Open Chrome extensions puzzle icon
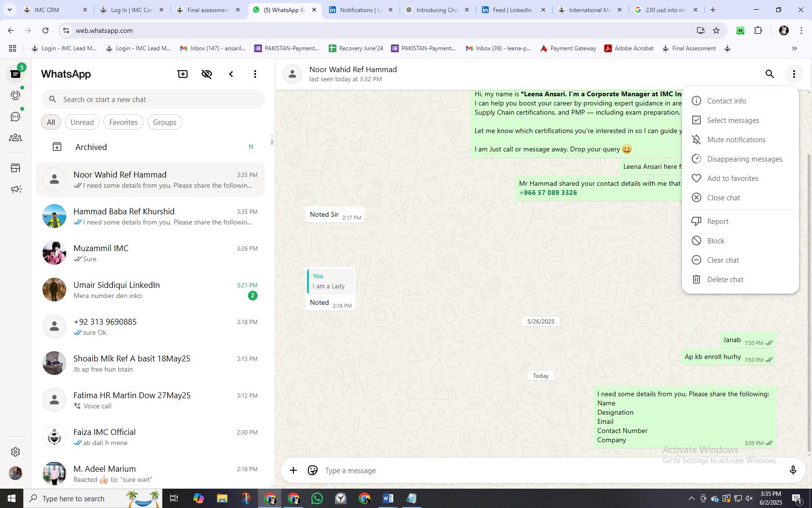The height and width of the screenshot is (508, 812). 758,30
